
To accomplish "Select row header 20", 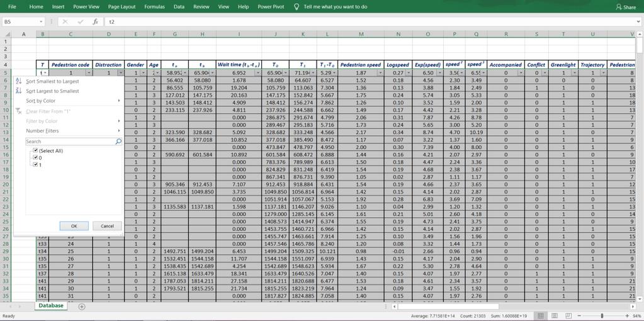I will click(x=6, y=184).
